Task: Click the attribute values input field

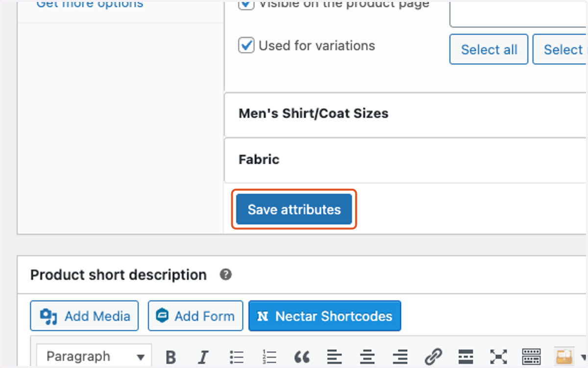Action: pyautogui.click(x=518, y=14)
